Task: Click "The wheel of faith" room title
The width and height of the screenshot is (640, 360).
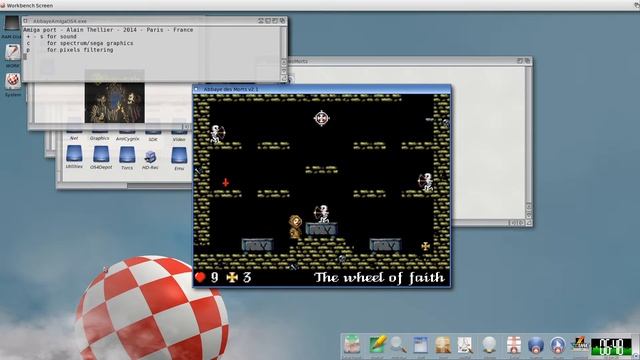Action: (x=379, y=278)
